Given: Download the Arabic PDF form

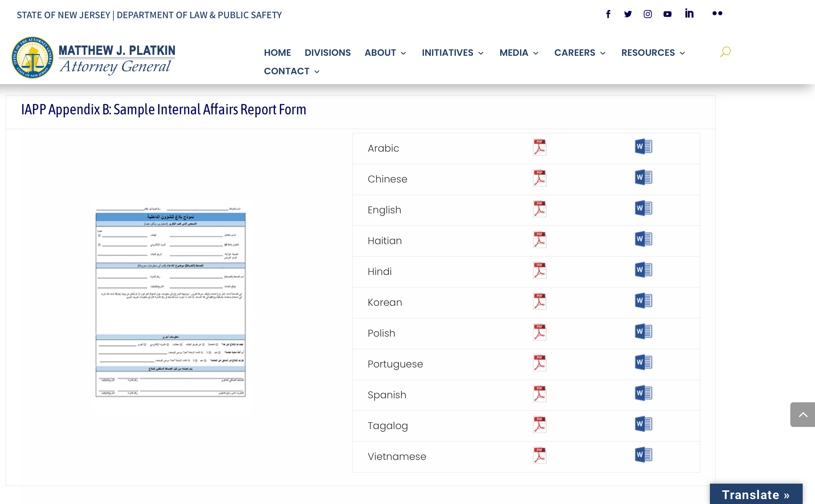Looking at the screenshot, I should 539,147.
